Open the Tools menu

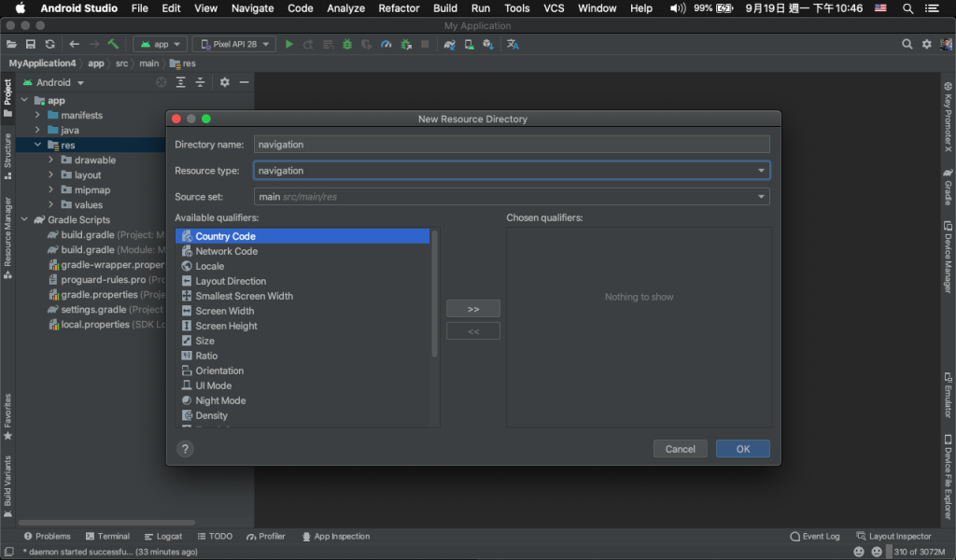tap(517, 8)
